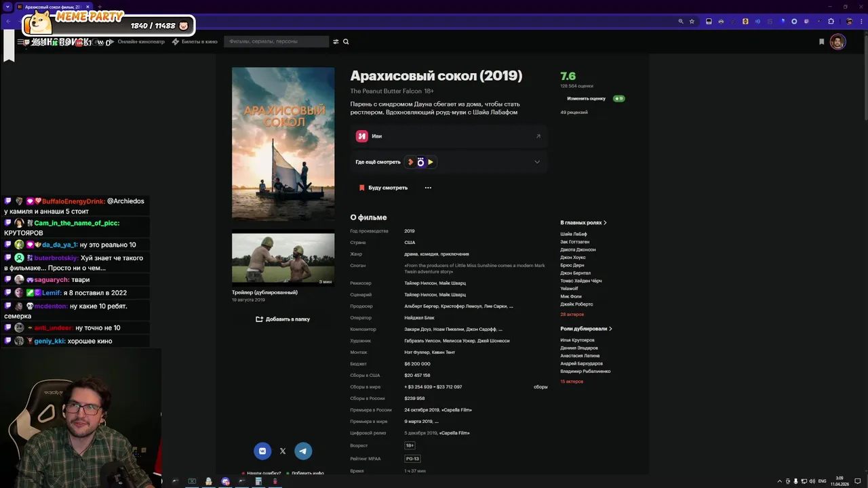This screenshot has width=868, height=488.
Task: Click the Добавить инфо link
Action: [308, 473]
